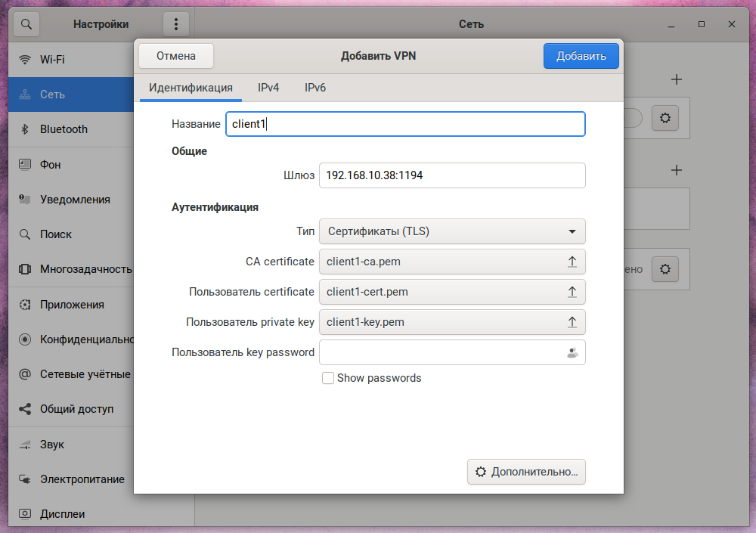Viewport: 756px width, 533px height.
Task: Expand the authentication Type dropdown
Action: [x=452, y=231]
